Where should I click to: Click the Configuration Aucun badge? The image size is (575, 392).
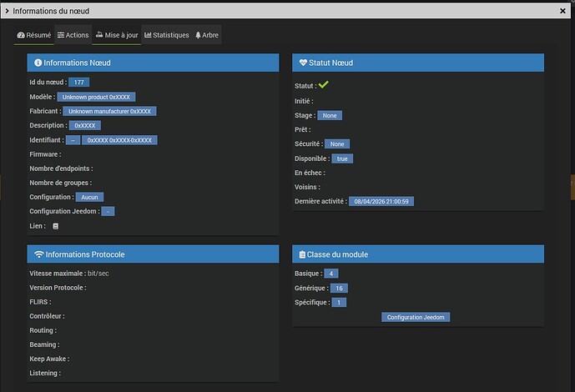click(89, 197)
